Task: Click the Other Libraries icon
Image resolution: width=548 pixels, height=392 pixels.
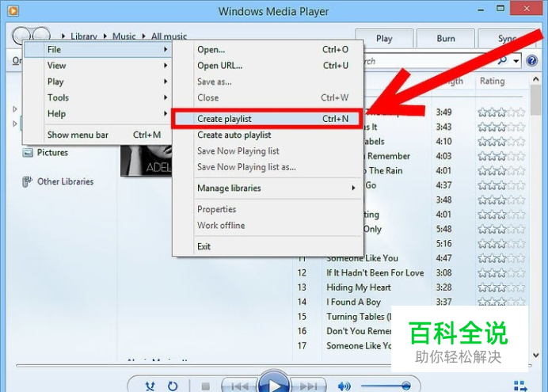Action: point(27,181)
